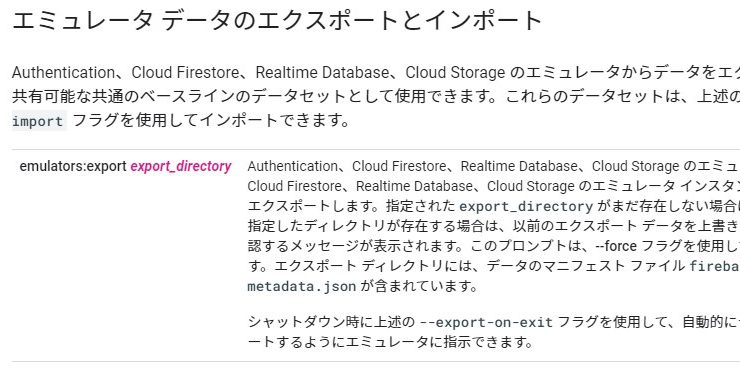Click フラグを使用してインポートできます text
Image resolution: width=740 pixels, height=370 pixels.
[211, 121]
